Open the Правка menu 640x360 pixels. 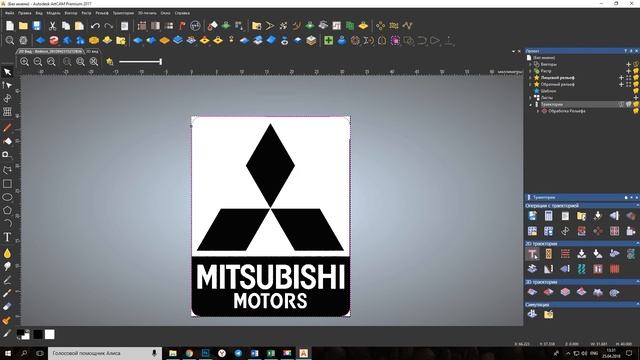[24, 13]
